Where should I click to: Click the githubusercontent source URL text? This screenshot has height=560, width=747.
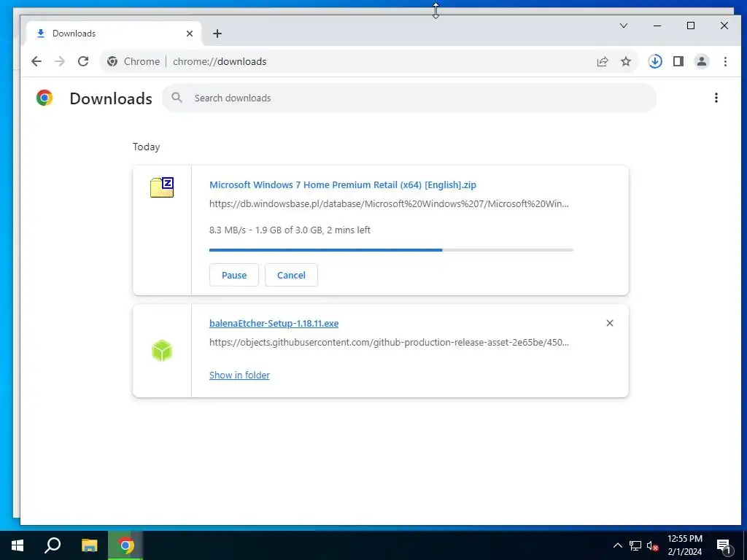point(389,343)
